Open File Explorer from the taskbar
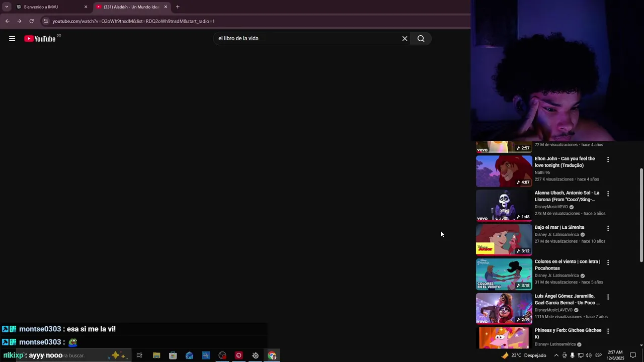 [x=156, y=355]
